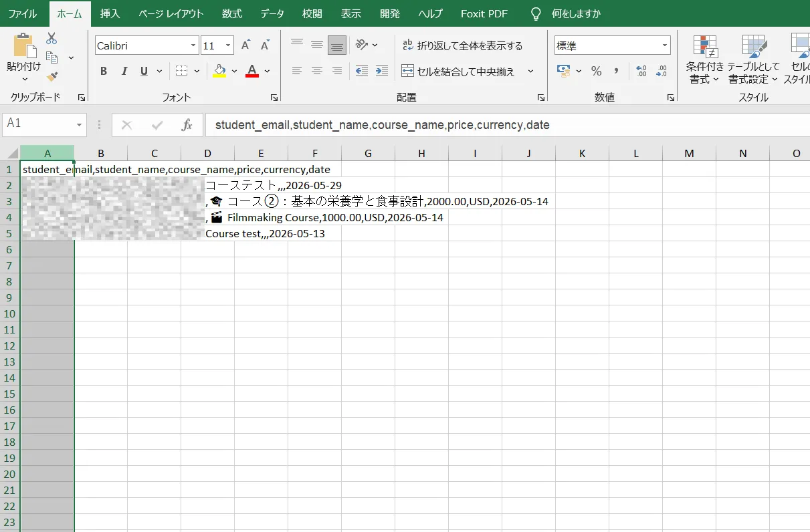
Task: Open the fill color dropdown arrow
Action: click(x=234, y=72)
